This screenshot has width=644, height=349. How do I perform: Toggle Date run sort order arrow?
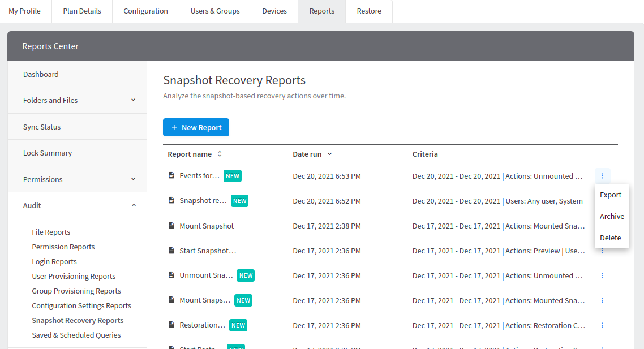[329, 154]
